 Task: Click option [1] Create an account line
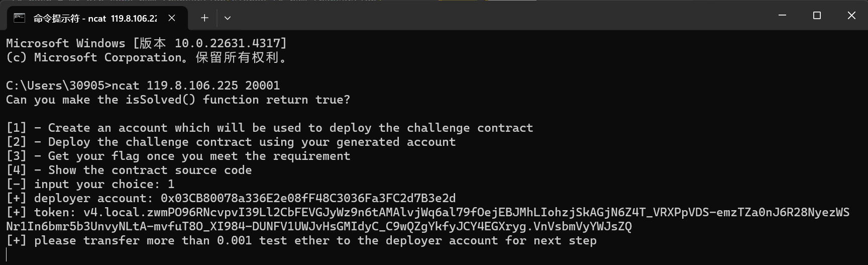pos(269,128)
